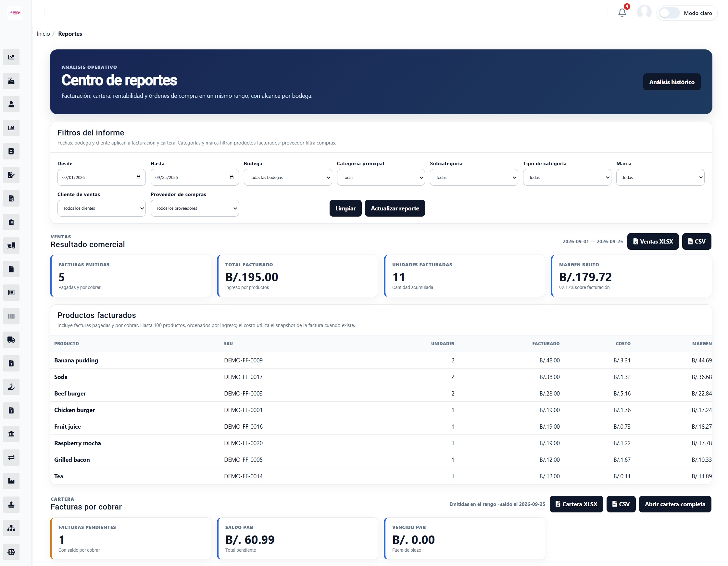
Task: Click the hand truck dolly sidebar icon
Action: [x=11, y=246]
